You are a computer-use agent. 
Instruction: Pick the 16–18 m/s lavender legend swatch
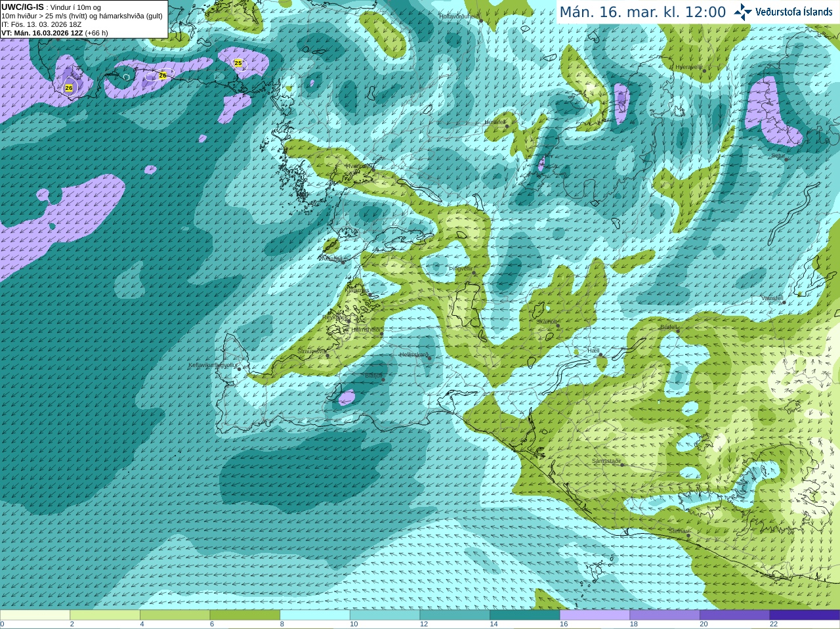tap(595, 615)
